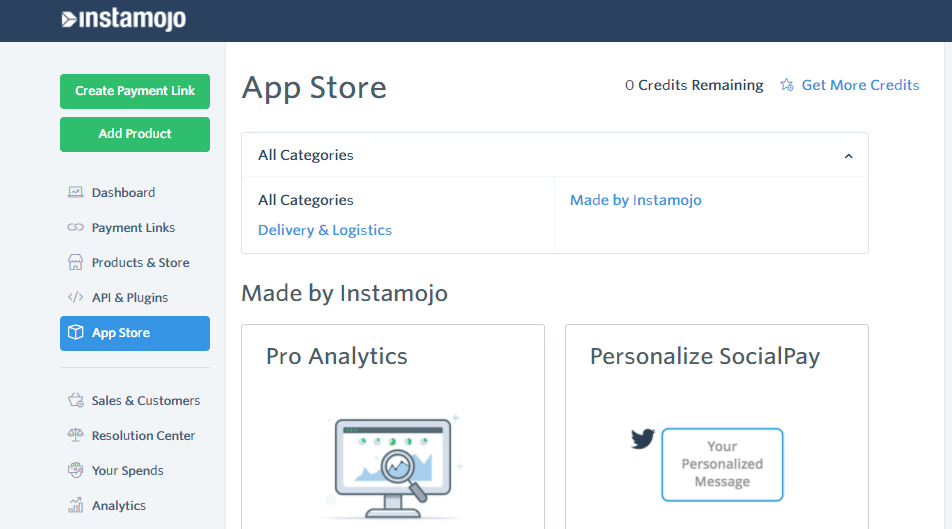Click the star icon beside Get More Credits
This screenshot has height=529, width=952.
coord(787,85)
